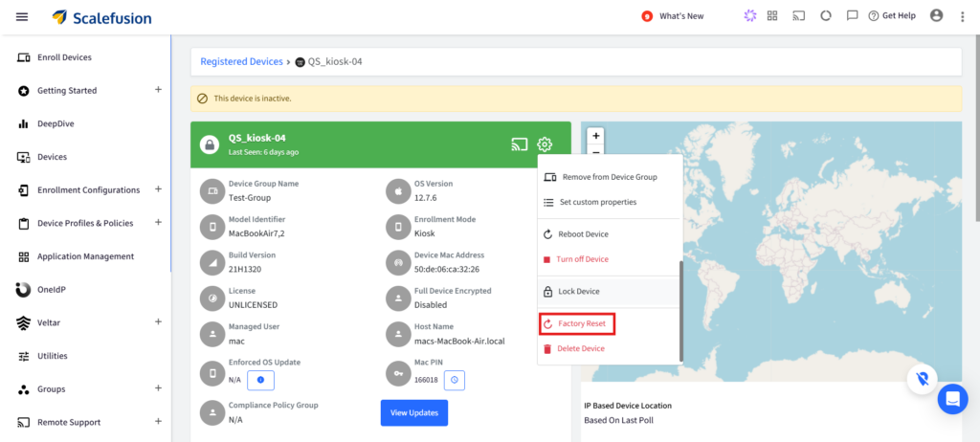Open the hamburger navigation menu
This screenshot has width=980, height=442.
point(22,17)
